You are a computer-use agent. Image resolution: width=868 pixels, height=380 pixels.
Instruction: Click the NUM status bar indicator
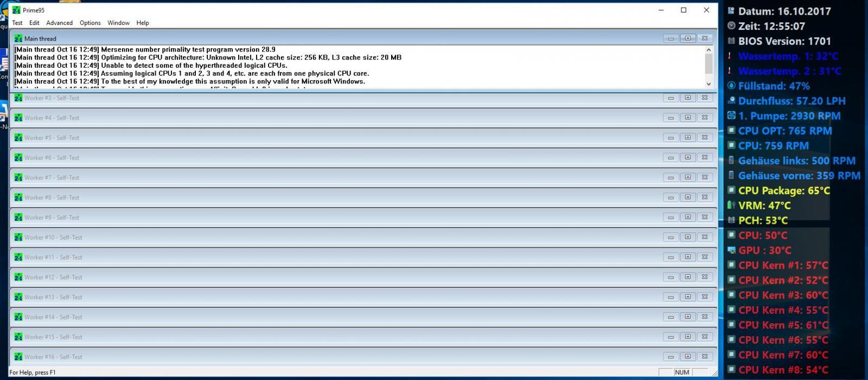coord(682,372)
